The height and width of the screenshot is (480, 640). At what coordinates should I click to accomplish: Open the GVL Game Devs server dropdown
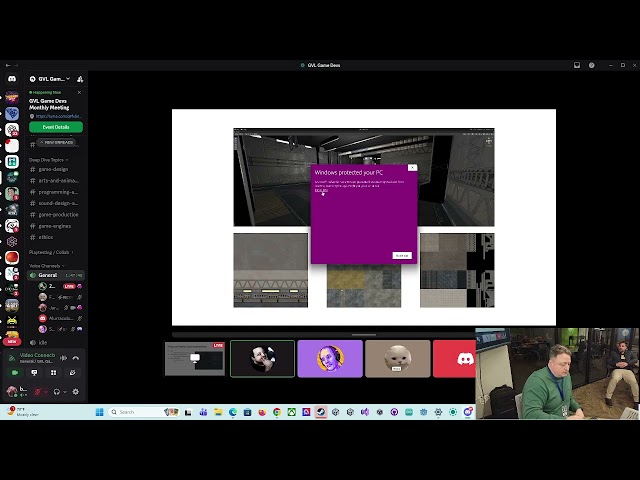(x=50, y=79)
